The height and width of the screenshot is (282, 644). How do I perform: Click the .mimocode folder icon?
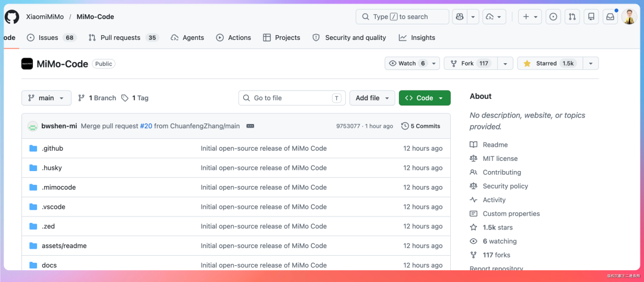point(33,187)
